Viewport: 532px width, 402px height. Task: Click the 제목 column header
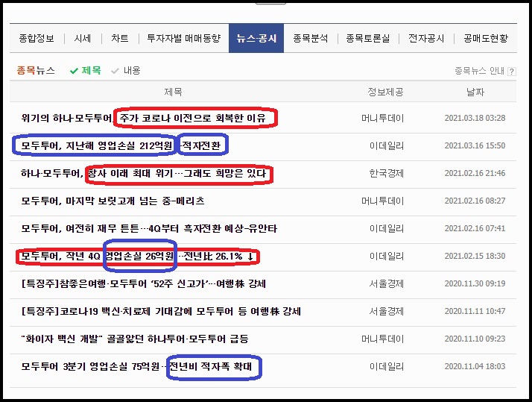click(173, 92)
